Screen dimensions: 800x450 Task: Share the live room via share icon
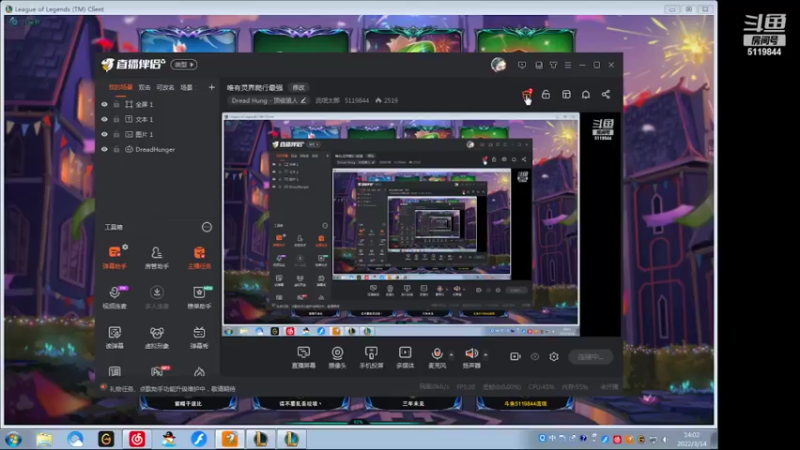coord(606,94)
